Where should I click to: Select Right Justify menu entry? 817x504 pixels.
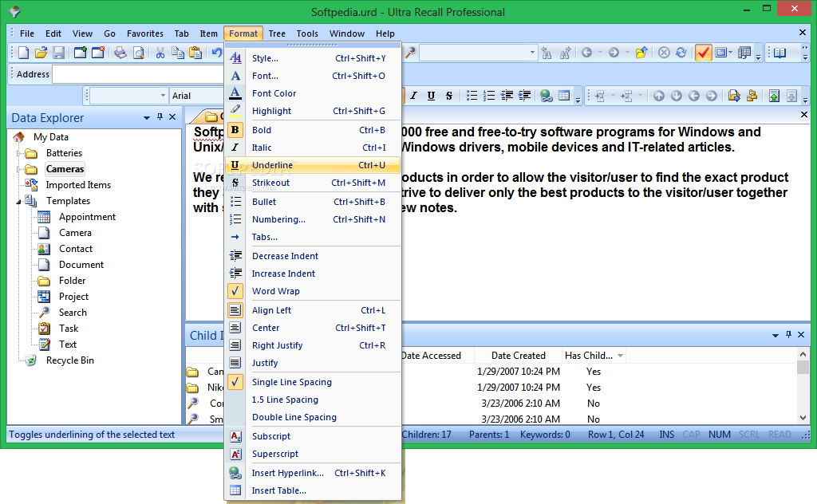[x=313, y=345]
